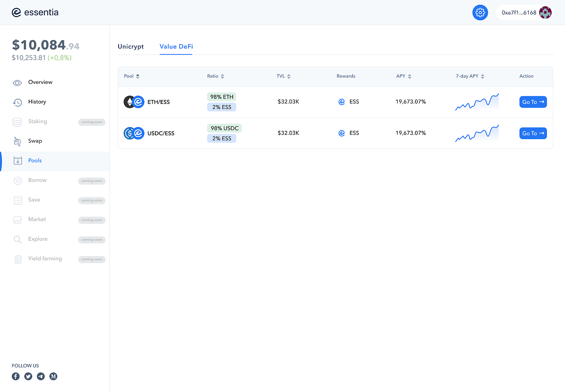
Task: Click the $32.03K TVL in USDC/ESS row
Action: pos(289,133)
